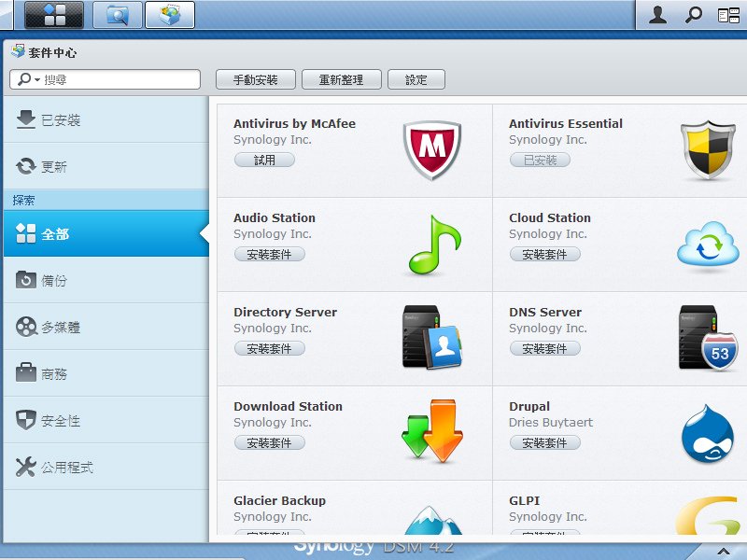The width and height of the screenshot is (747, 560).
Task: Expand the bottom-right chevron arrow
Action: (723, 552)
